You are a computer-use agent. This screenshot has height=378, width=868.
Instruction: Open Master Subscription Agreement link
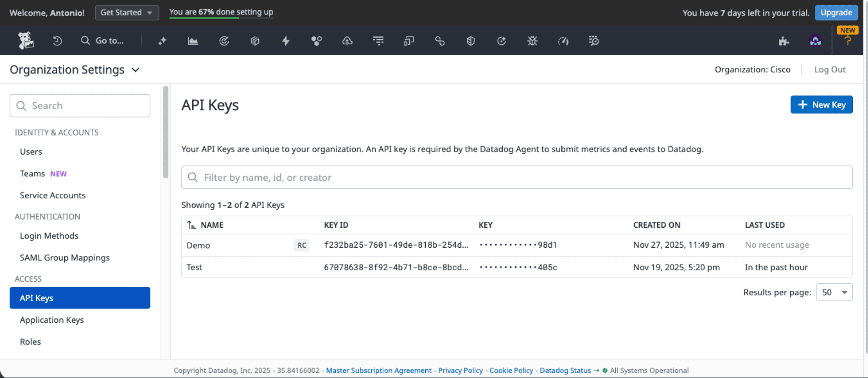coord(379,371)
